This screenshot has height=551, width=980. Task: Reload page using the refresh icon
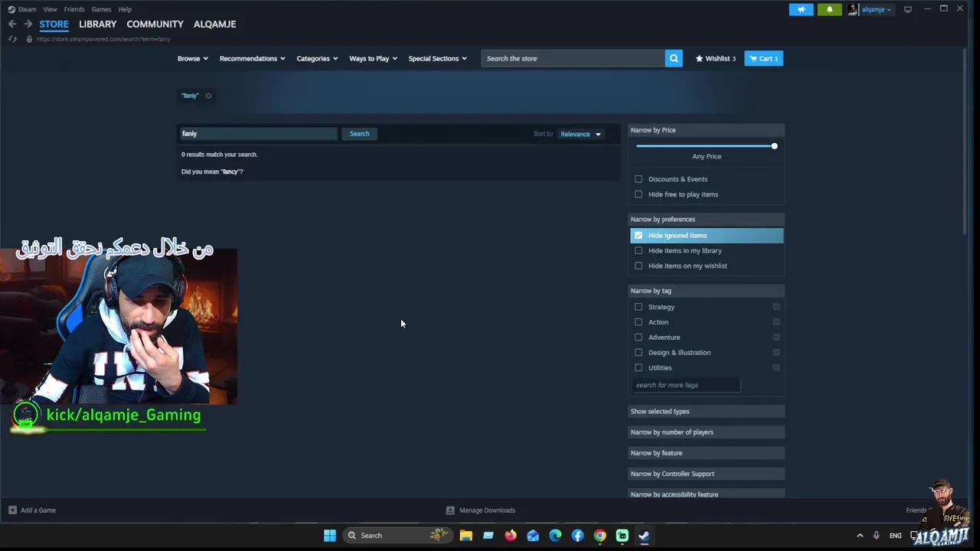(12, 39)
